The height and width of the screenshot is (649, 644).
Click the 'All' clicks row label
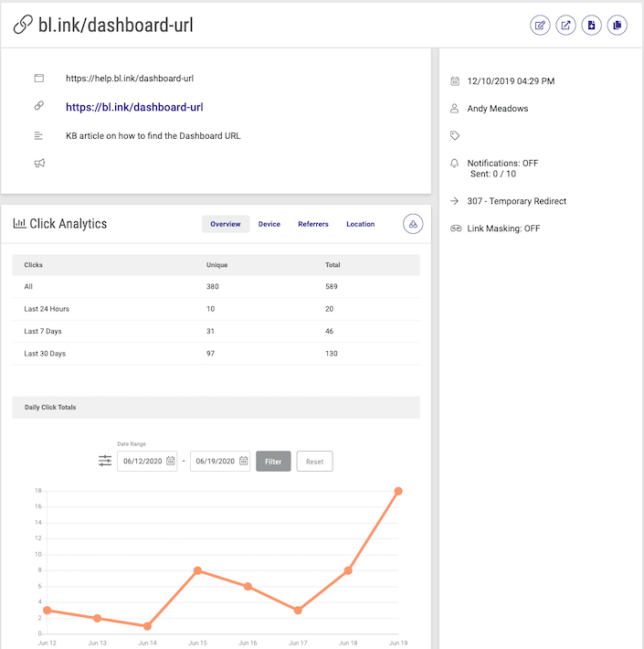point(28,286)
